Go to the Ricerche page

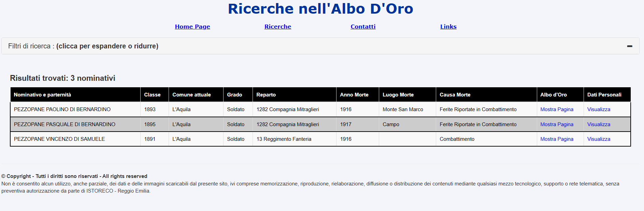pos(278,27)
